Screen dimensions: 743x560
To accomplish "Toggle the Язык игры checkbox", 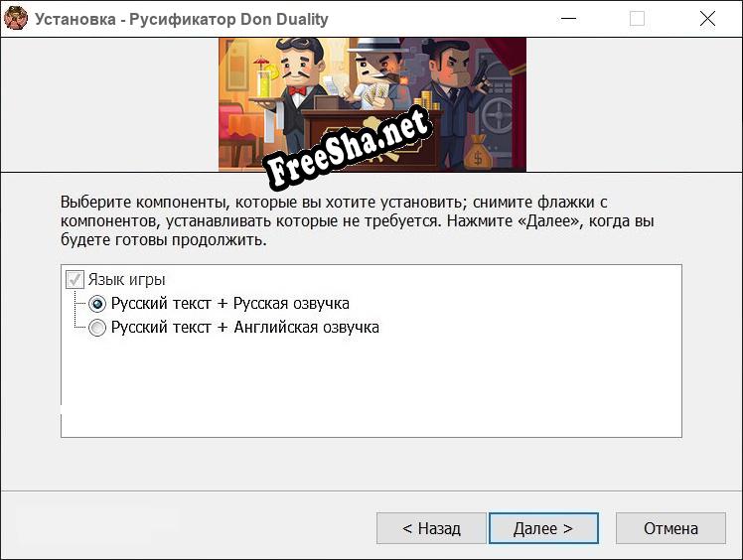I will pyautogui.click(x=74, y=280).
